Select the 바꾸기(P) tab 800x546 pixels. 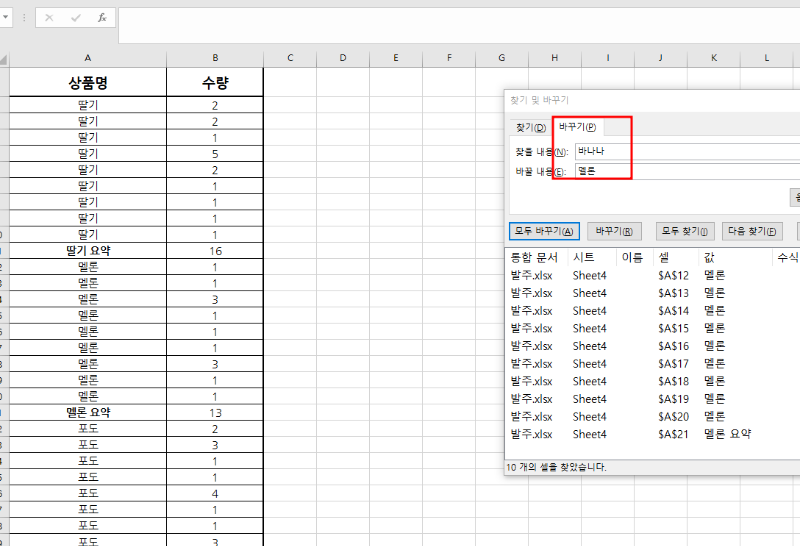coord(578,127)
